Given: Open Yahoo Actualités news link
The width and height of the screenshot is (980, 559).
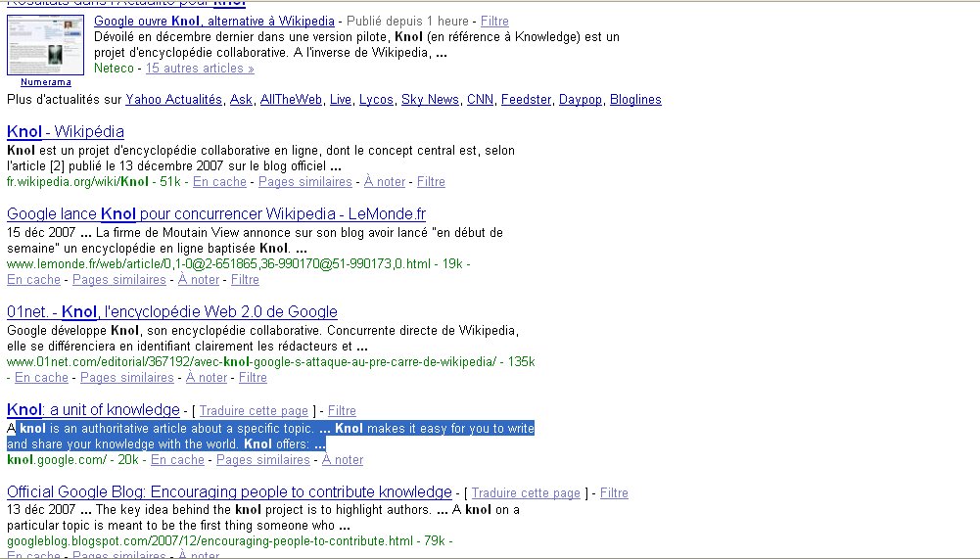Looking at the screenshot, I should (173, 100).
